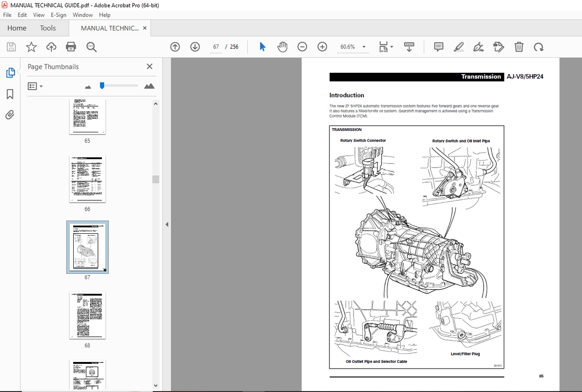Delete the current page with trash icon
Viewport: 582px width, 392px height.
coord(519,46)
